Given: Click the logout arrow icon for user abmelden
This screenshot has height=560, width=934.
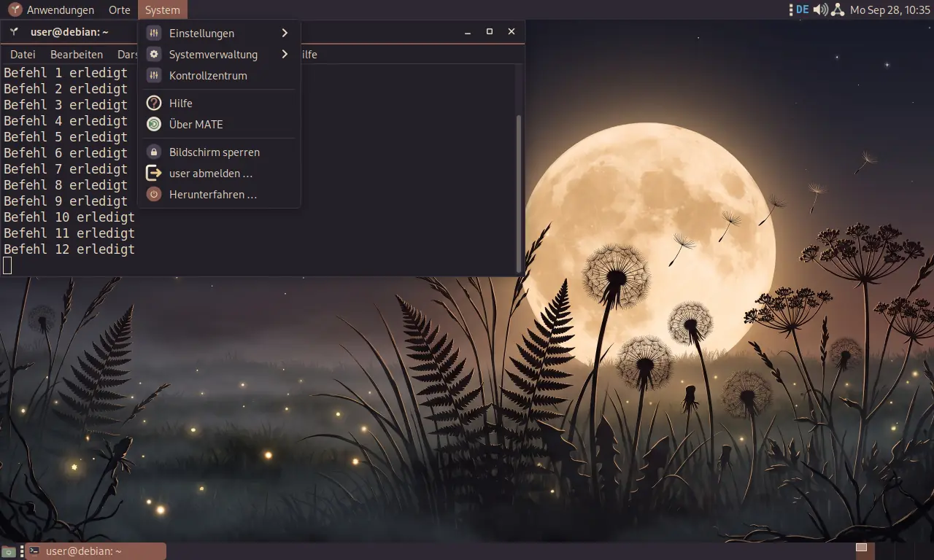Looking at the screenshot, I should [x=154, y=174].
